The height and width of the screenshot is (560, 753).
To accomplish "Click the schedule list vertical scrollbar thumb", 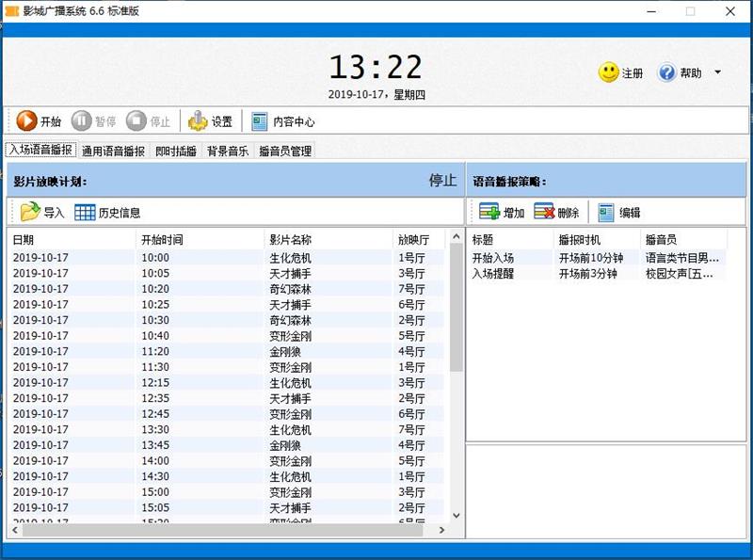I will pyautogui.click(x=457, y=308).
